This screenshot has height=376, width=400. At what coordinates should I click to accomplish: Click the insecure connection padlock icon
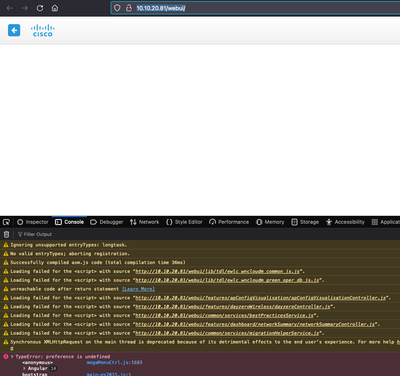point(129,8)
